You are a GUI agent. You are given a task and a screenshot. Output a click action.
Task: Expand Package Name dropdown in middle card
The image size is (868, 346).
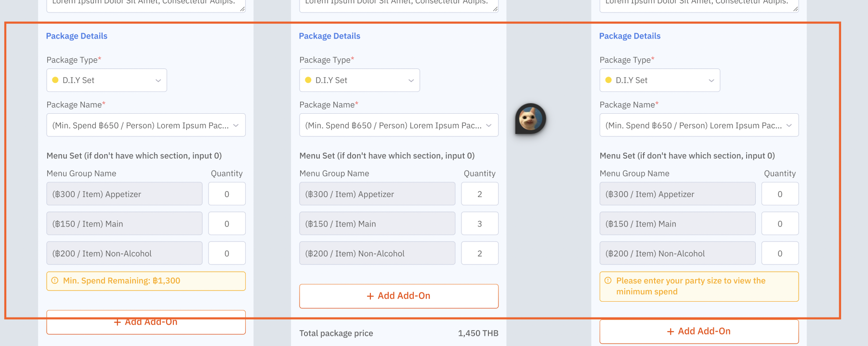tap(398, 125)
